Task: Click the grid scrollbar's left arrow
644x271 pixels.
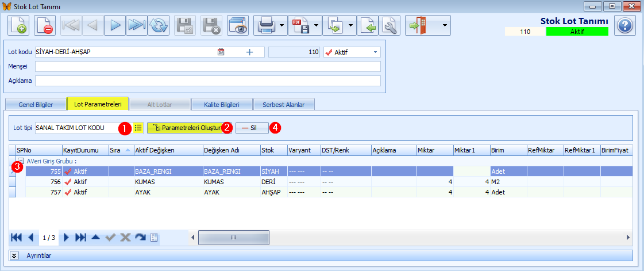Action: click(x=193, y=237)
